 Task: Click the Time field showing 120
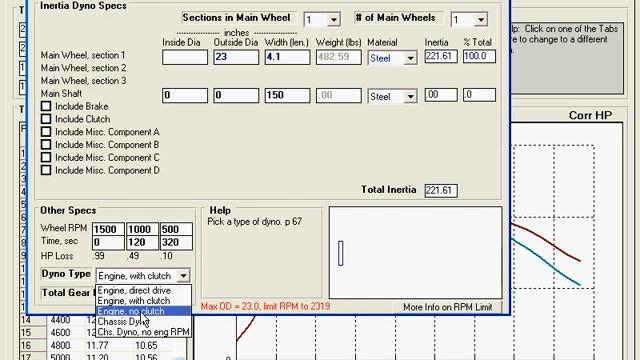142,242
